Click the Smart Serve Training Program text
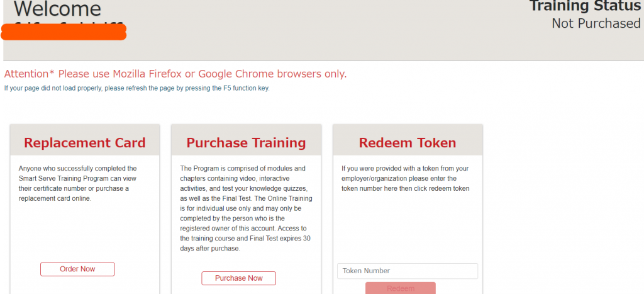 (x=57, y=178)
